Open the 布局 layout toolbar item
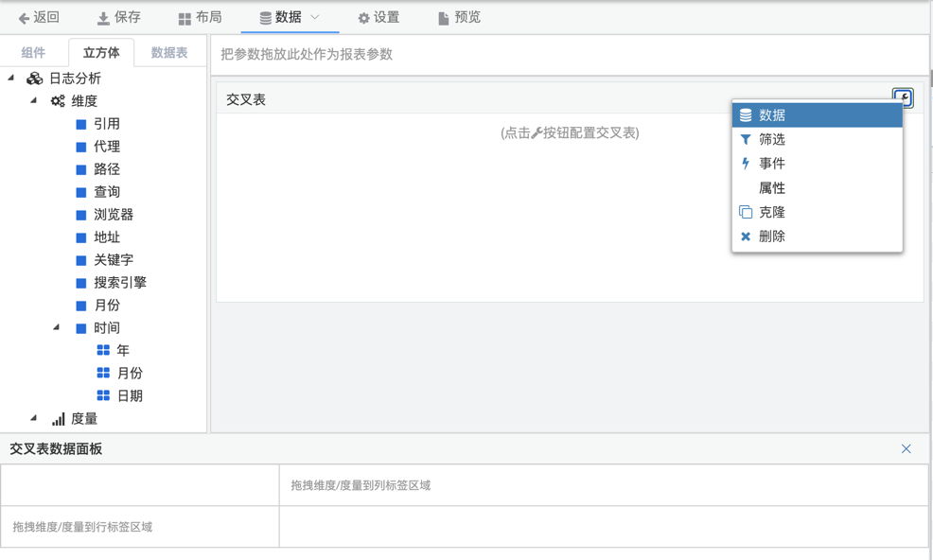Viewport: 933px width, 560px height. [200, 18]
